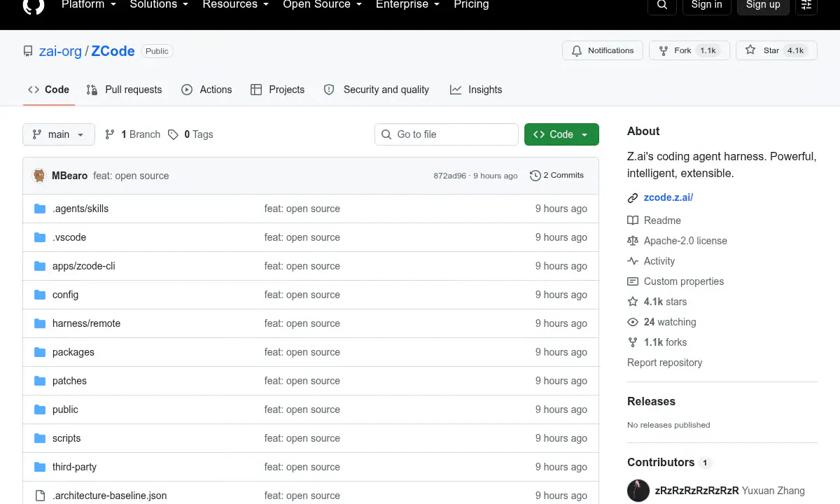
Task: Click the star icon in Star button
Action: pos(750,50)
